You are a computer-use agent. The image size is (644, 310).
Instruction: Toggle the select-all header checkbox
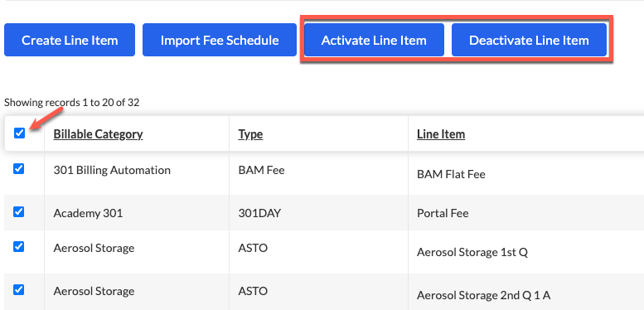pos(19,133)
